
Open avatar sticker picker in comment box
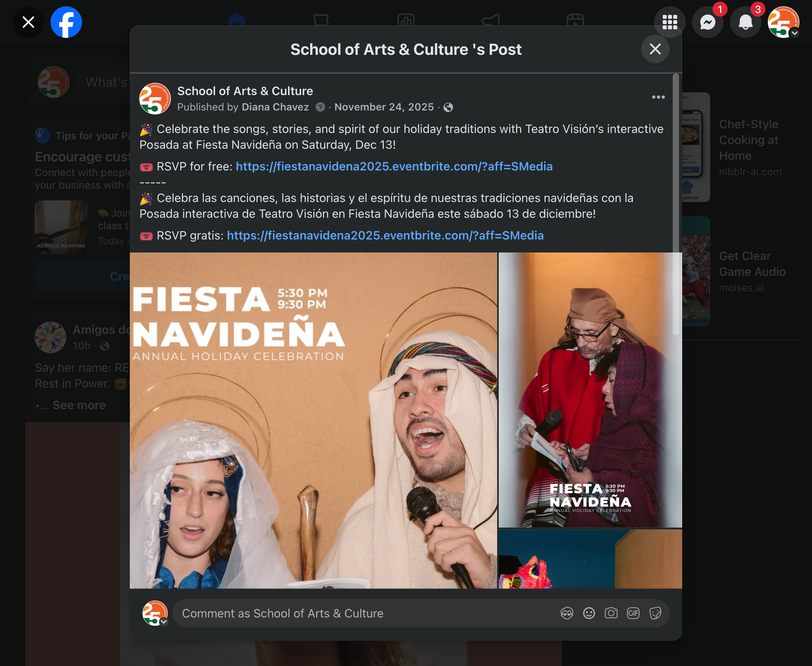coord(567,613)
